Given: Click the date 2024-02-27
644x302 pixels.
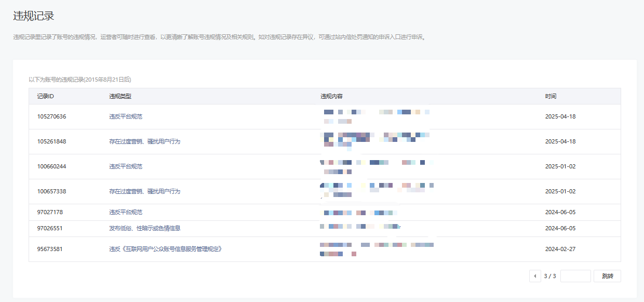Looking at the screenshot, I should point(560,249).
